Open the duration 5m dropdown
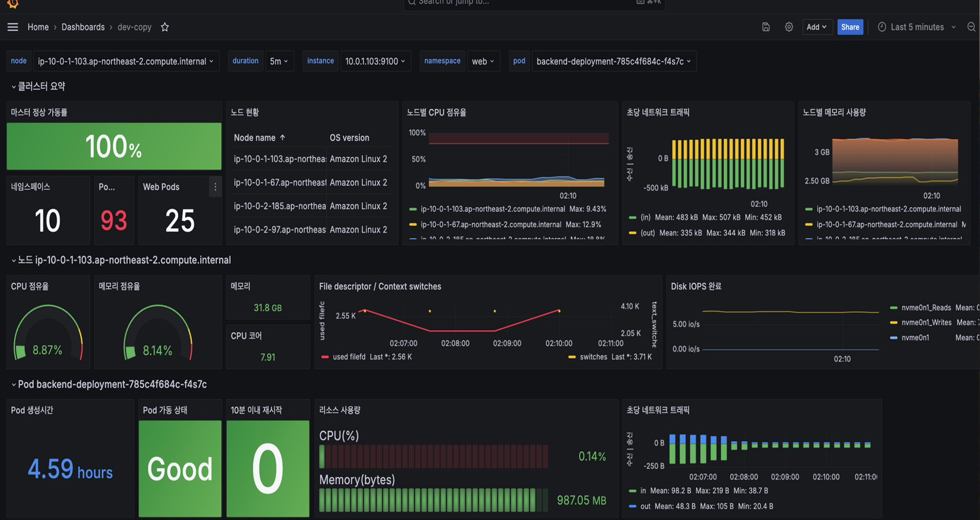Screen dimensions: 980x520 (x=279, y=61)
